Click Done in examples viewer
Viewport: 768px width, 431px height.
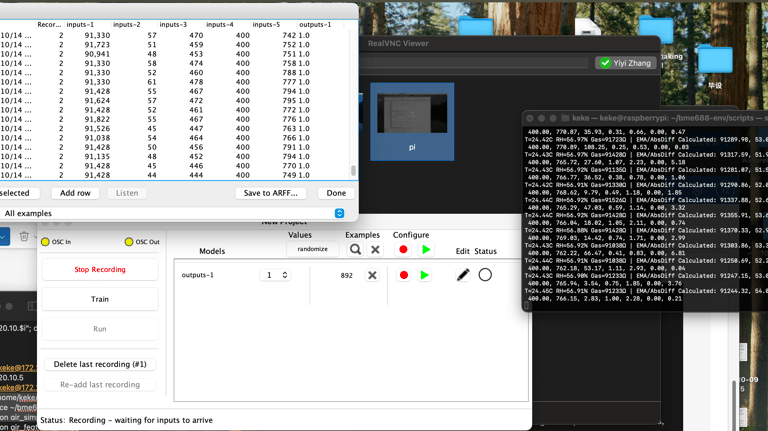coord(336,193)
